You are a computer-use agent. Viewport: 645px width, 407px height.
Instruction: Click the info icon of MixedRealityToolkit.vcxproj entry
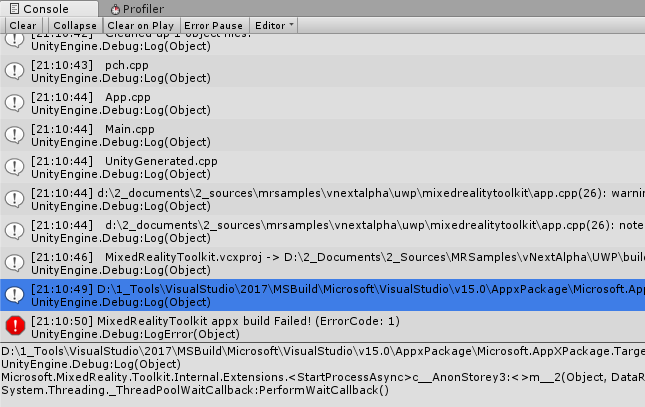tap(15, 263)
